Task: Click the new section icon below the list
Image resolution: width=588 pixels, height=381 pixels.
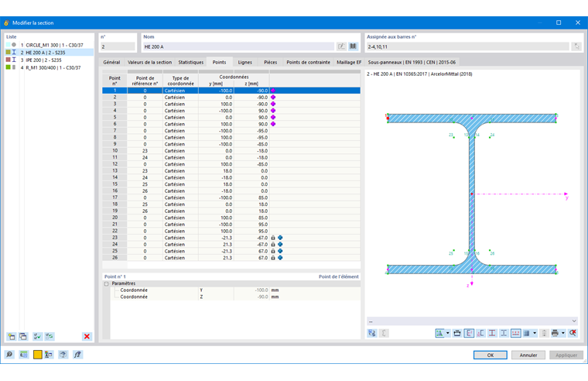Action: tap(12, 336)
